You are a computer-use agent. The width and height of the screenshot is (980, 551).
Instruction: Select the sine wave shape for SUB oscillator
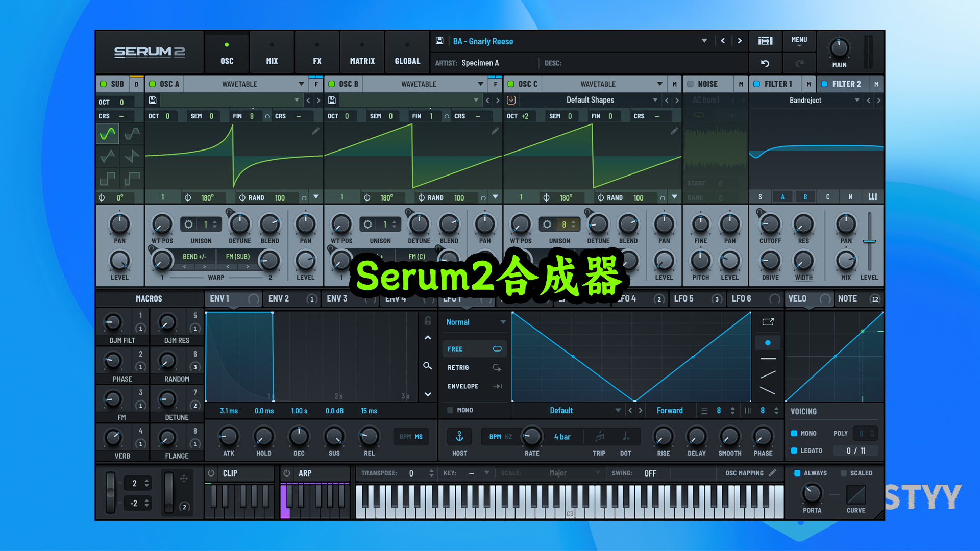[x=107, y=133]
